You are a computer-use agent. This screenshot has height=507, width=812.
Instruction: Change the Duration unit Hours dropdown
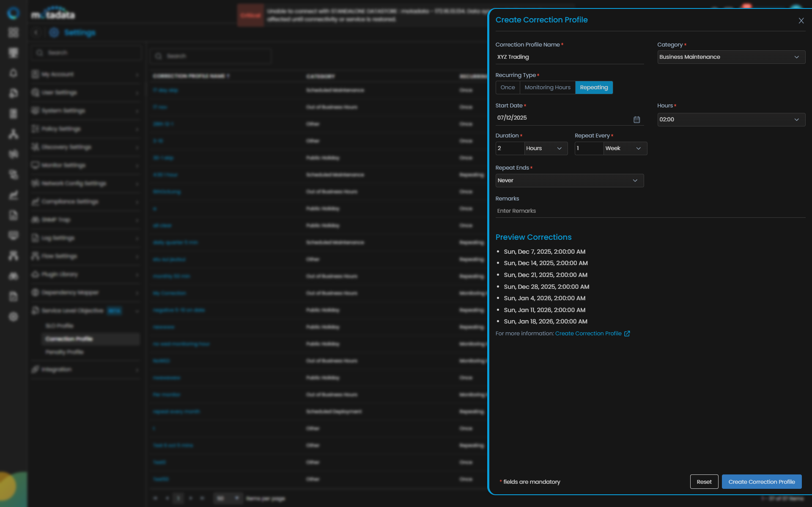click(x=545, y=148)
